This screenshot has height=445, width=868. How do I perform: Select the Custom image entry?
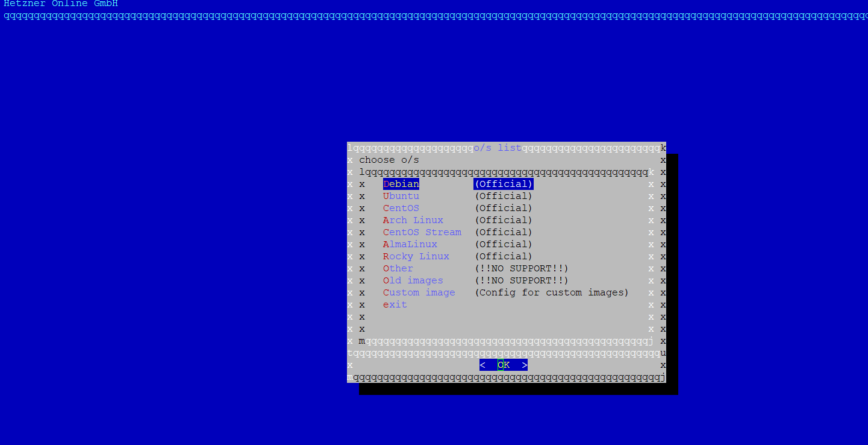pos(419,292)
